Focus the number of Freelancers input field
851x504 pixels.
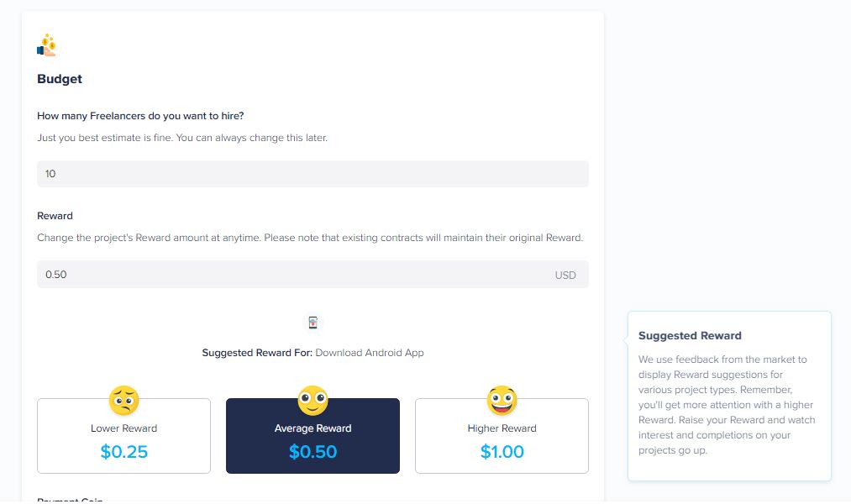coord(313,174)
